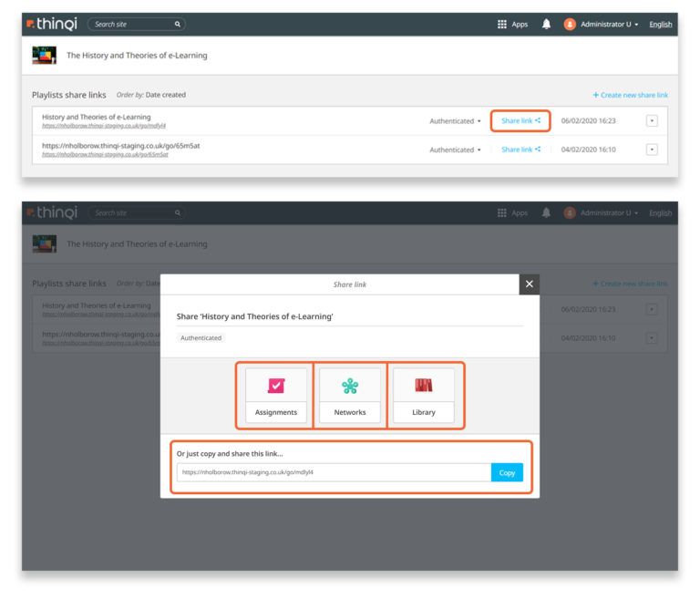Select the share URL field in the dialog
This screenshot has height=599, width=700.
(x=334, y=472)
